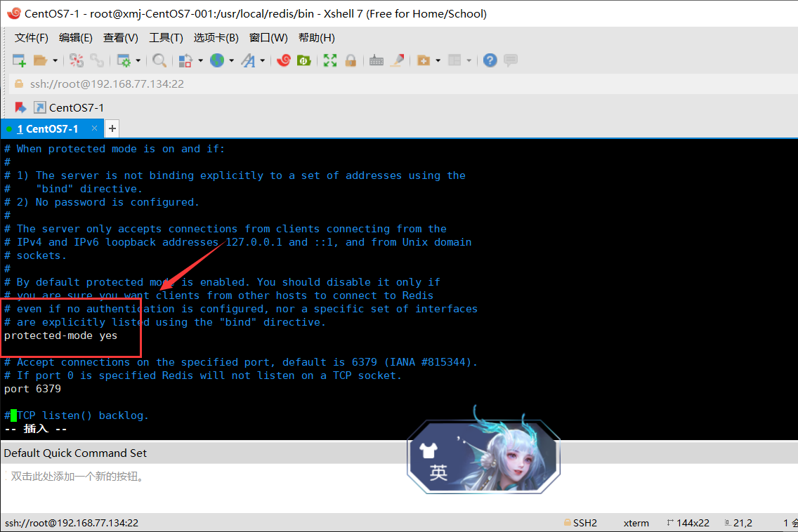This screenshot has height=532, width=798.
Task: Open the 文件(F) menu
Action: tap(32, 38)
